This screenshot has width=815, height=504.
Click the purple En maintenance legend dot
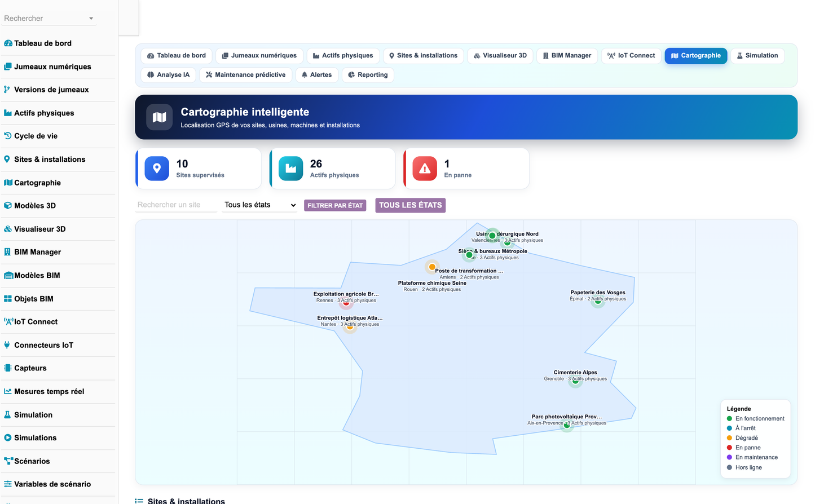coord(729,457)
